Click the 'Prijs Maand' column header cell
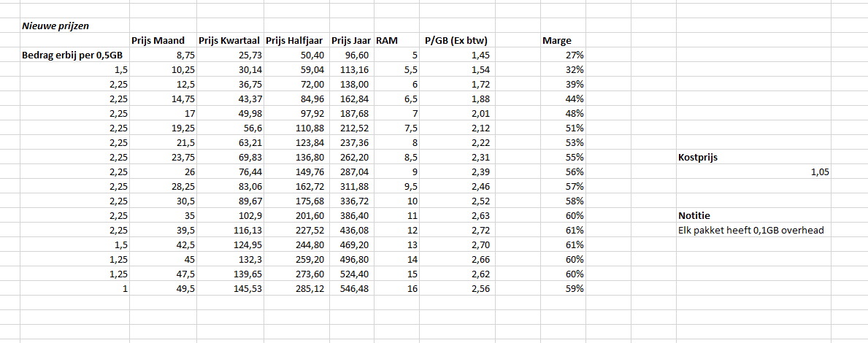 point(158,40)
